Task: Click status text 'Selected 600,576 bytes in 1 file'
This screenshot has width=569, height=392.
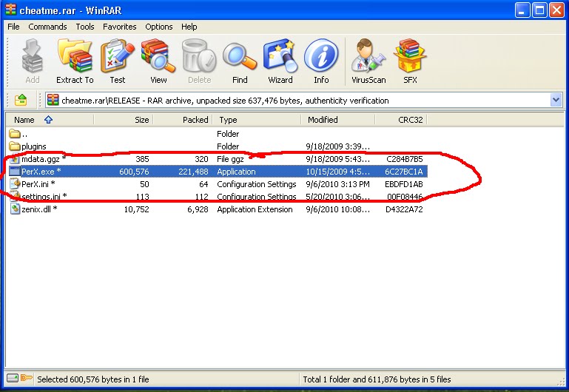Action: click(93, 379)
